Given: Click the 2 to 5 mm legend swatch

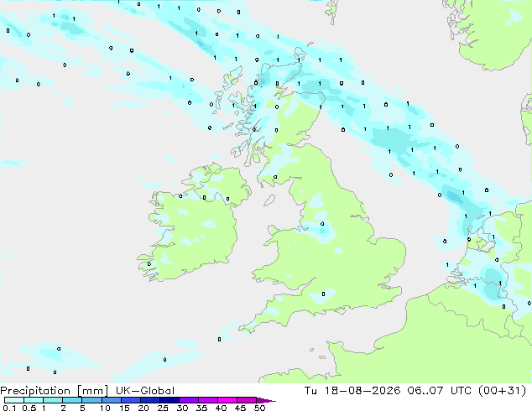Looking at the screenshot, I should [x=72, y=400].
